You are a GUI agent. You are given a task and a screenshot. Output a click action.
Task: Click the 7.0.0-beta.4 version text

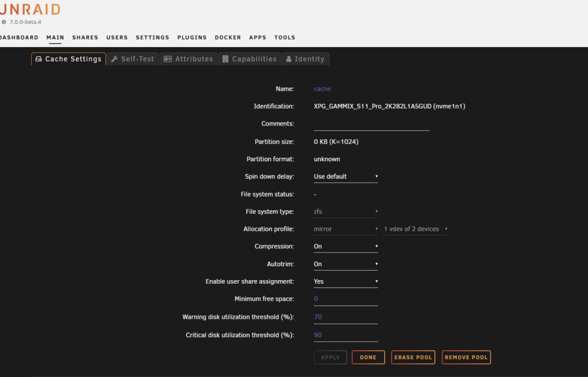click(25, 22)
